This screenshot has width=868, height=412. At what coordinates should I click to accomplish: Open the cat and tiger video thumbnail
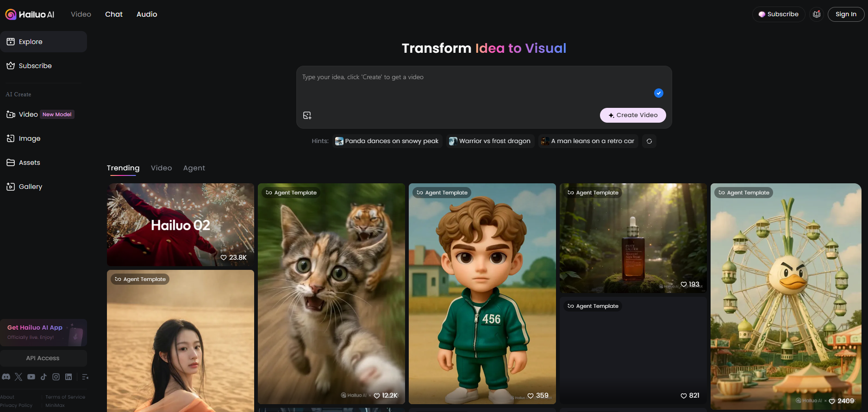(x=331, y=293)
